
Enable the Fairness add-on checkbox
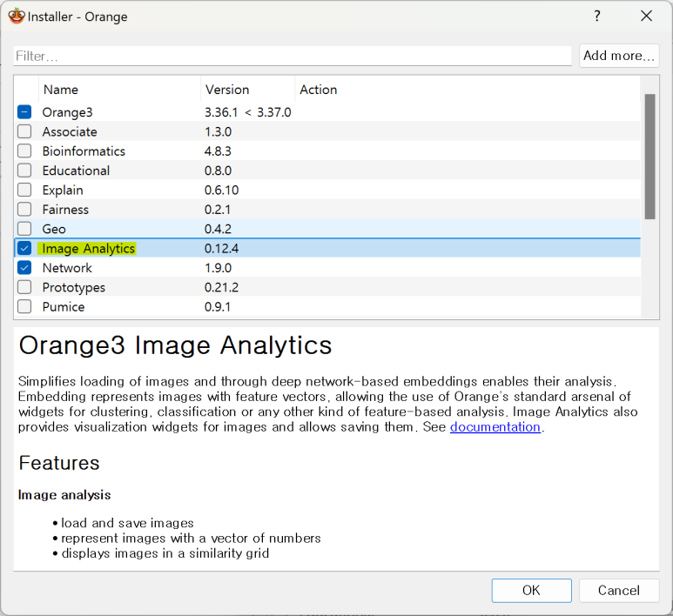(24, 210)
